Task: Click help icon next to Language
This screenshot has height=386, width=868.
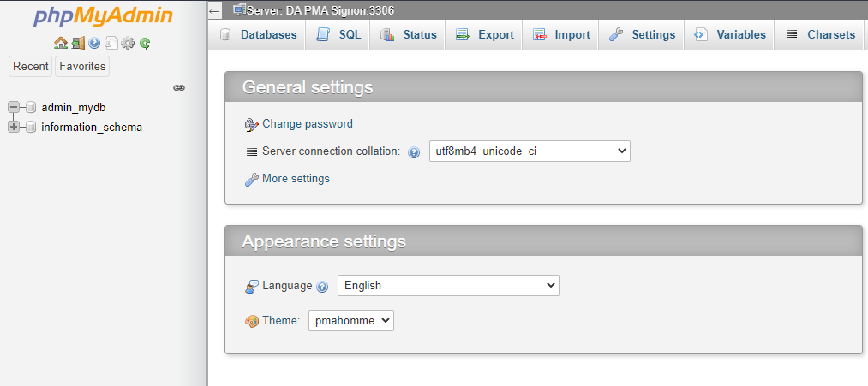Action: pyautogui.click(x=322, y=287)
